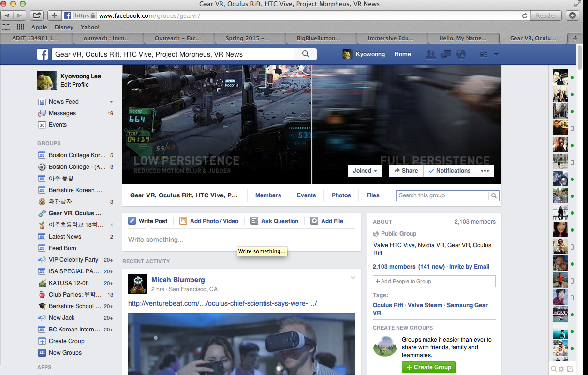
Task: Click the Oculus Rift tag link
Action: click(388, 305)
